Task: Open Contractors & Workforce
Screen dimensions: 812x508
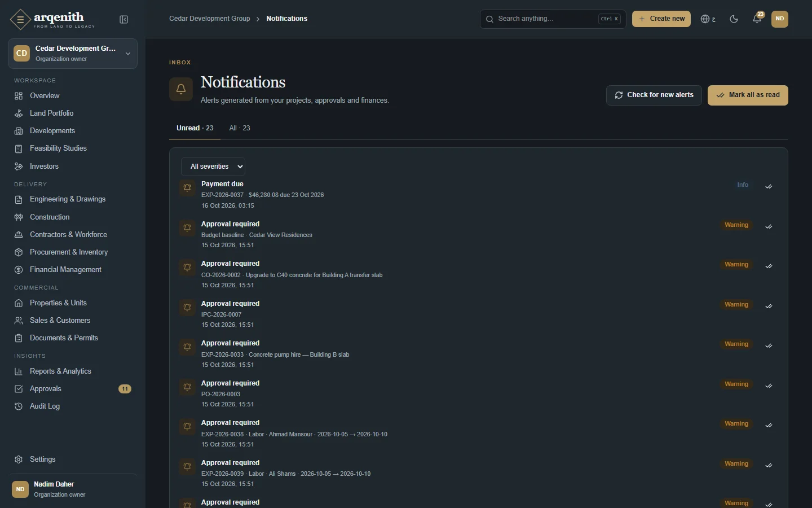Action: [x=73, y=235]
